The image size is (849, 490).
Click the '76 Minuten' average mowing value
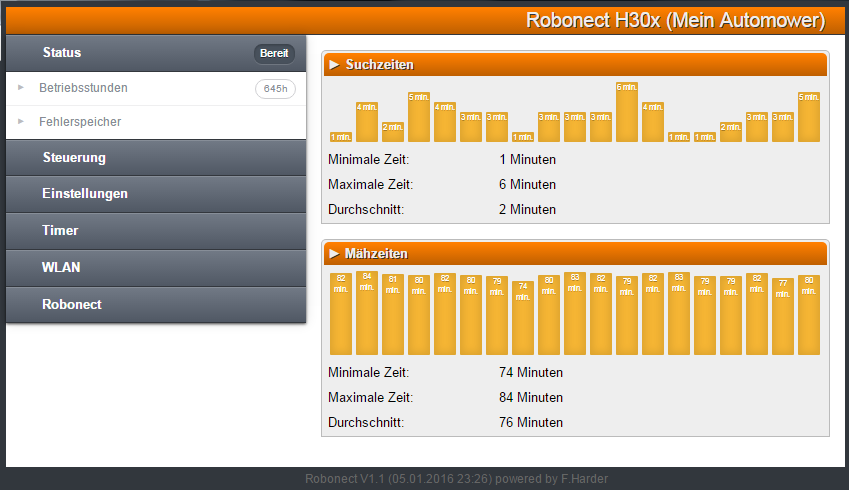(531, 422)
